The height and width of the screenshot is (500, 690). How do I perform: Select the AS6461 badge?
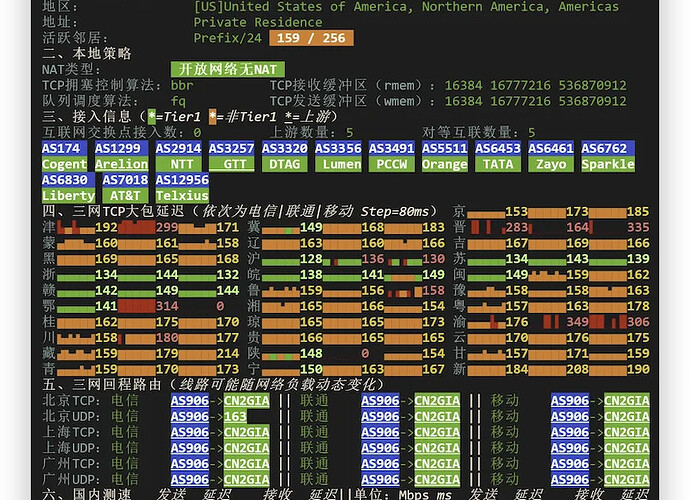point(551,148)
